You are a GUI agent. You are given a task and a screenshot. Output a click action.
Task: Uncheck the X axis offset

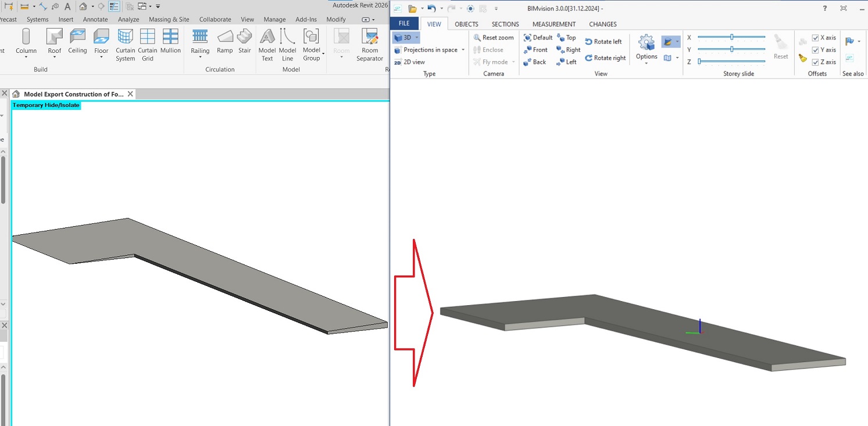point(816,37)
